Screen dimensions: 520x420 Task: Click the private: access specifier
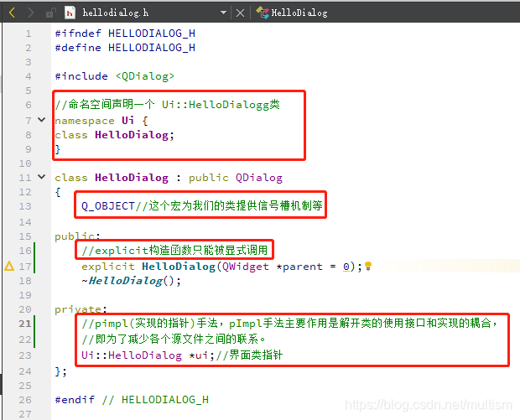pos(81,309)
